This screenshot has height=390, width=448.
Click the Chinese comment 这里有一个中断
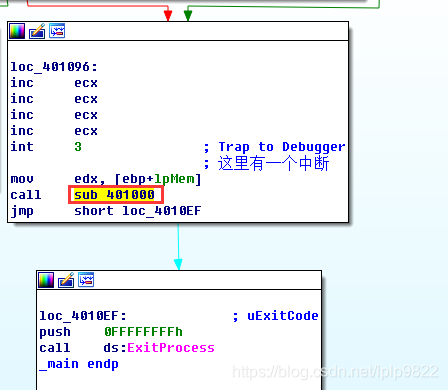click(x=274, y=163)
